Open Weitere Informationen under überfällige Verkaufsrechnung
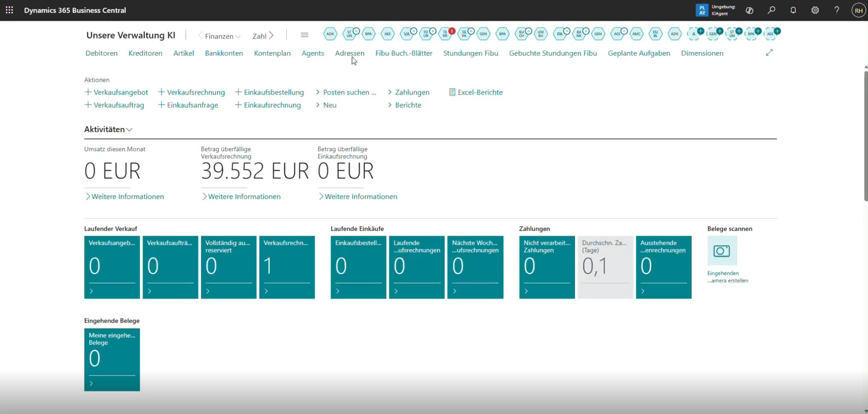 (x=241, y=196)
